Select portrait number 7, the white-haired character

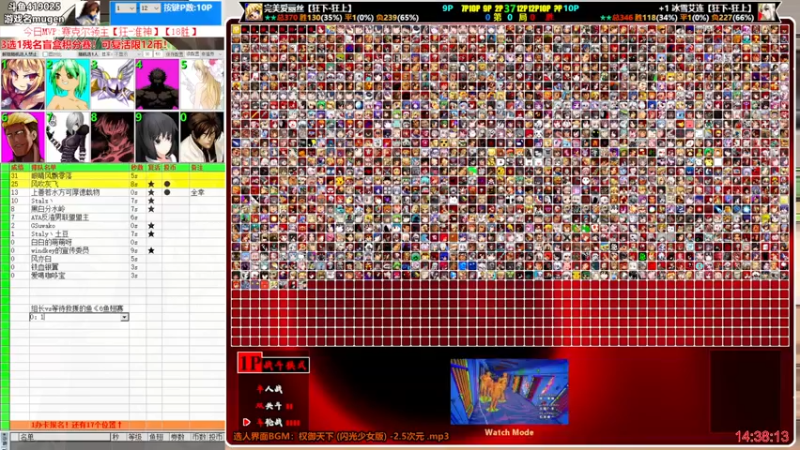click(68, 137)
